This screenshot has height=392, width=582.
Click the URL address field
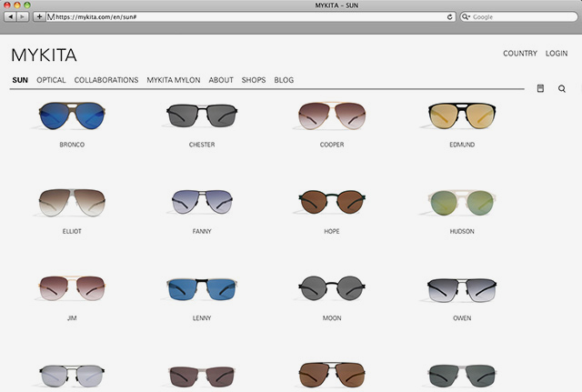pyautogui.click(x=246, y=16)
